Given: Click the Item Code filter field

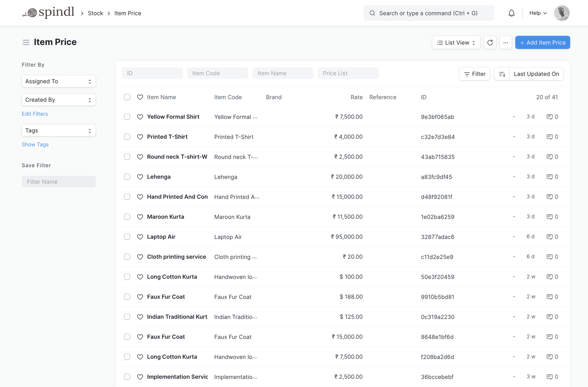Looking at the screenshot, I should [x=217, y=73].
